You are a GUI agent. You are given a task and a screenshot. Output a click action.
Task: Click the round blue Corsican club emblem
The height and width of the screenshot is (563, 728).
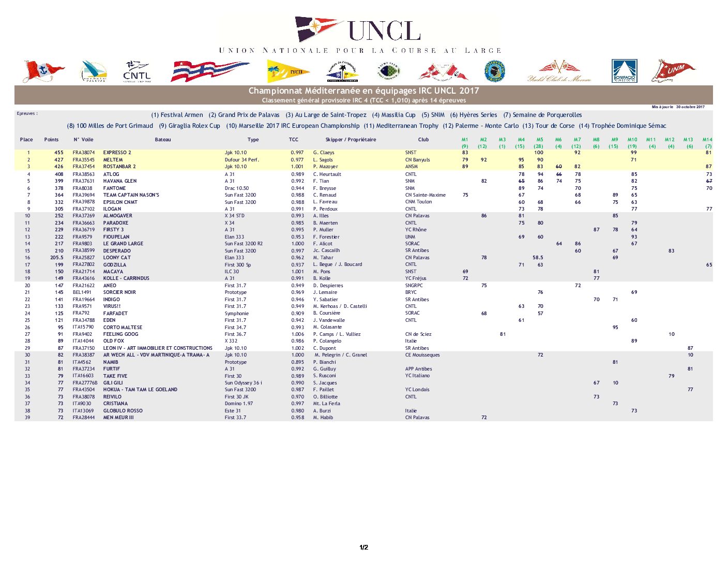click(495, 71)
